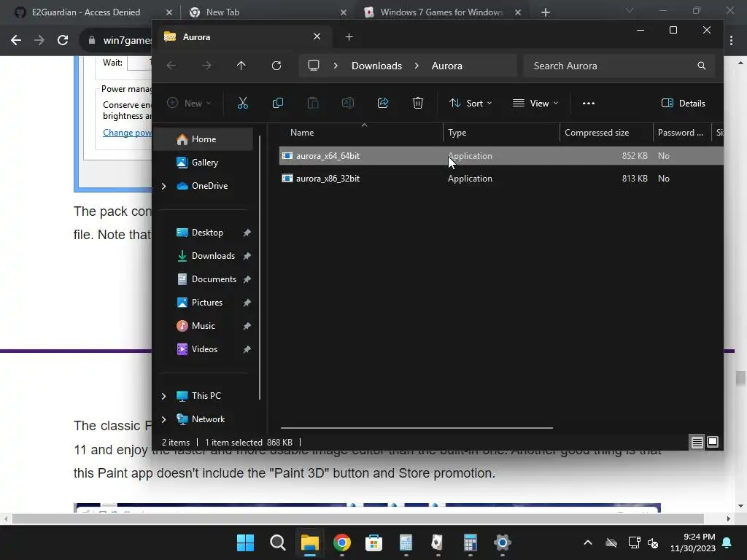The image size is (747, 560).
Task: Click Explorer horizontal scrollbar in file list
Action: (x=417, y=427)
